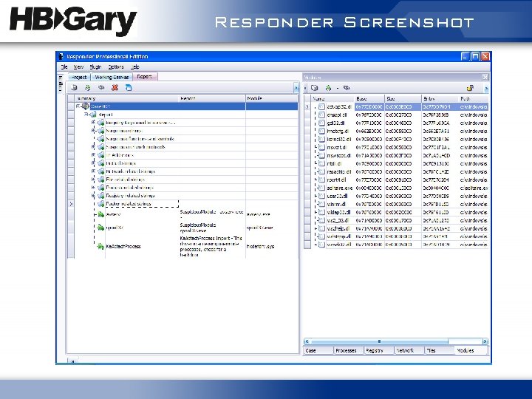532x399 pixels.
Task: Open the Network bottom tab
Action: [409, 350]
